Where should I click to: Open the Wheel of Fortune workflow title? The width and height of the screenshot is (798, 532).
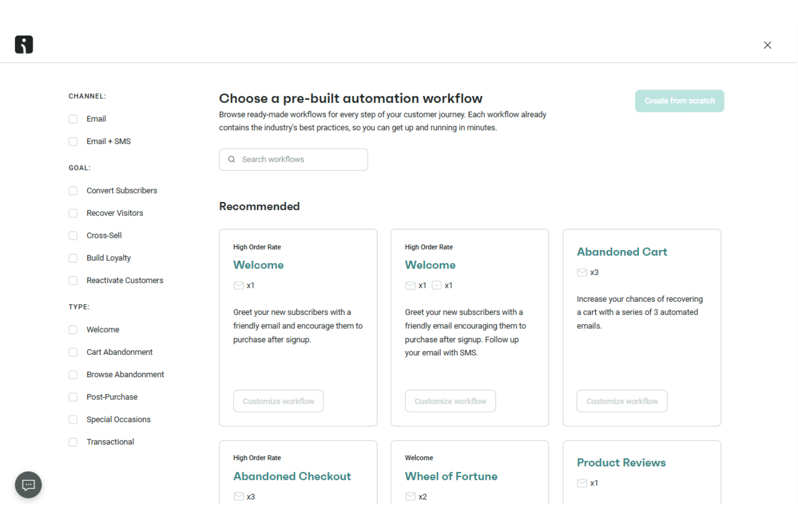(x=451, y=476)
